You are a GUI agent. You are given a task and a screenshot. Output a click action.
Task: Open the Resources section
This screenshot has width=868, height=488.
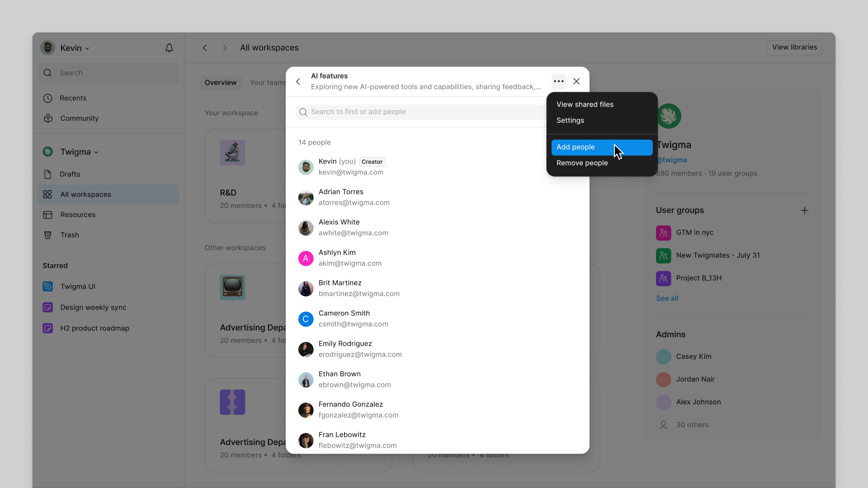78,215
